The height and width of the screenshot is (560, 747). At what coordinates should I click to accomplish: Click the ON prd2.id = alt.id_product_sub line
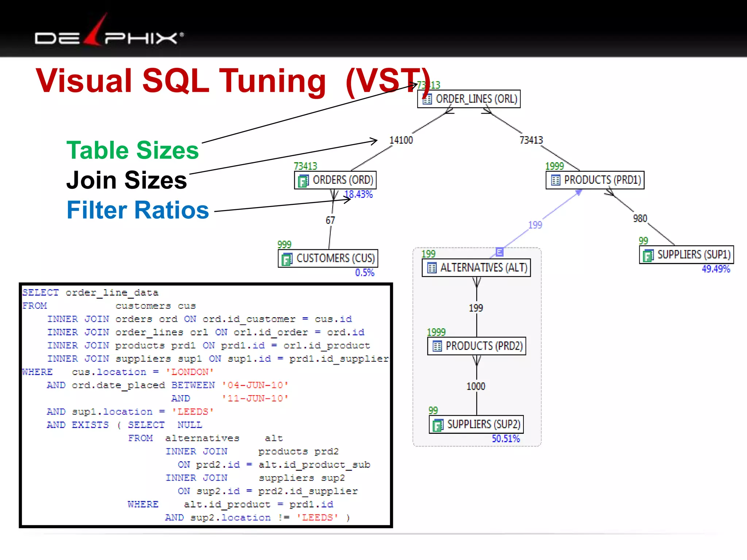pos(274,465)
